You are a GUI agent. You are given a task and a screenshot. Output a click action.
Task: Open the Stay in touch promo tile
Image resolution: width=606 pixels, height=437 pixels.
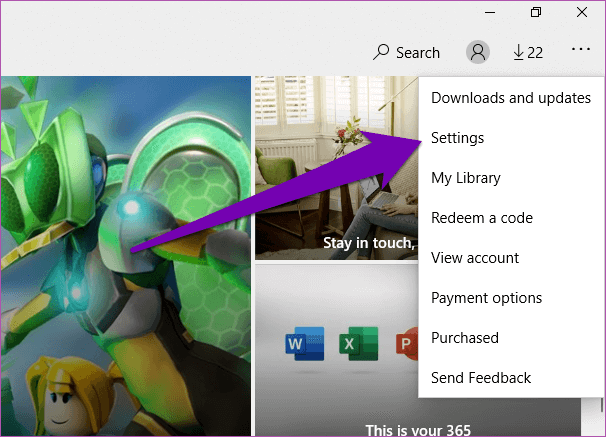point(336,168)
